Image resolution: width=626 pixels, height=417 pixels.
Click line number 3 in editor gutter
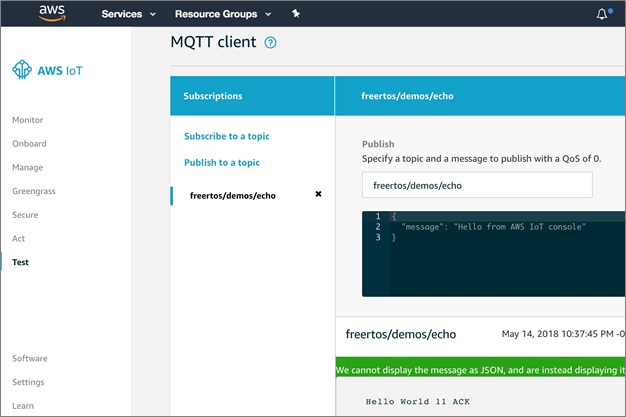coord(378,237)
